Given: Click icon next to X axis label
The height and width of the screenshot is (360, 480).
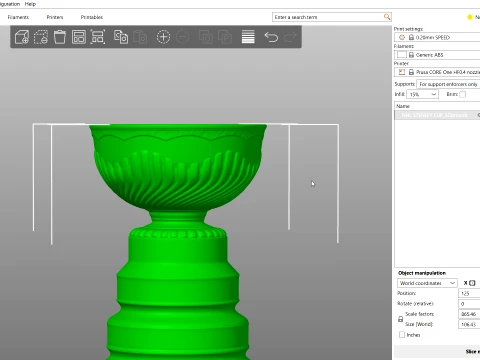Looking at the screenshot, I should pos(472,283).
